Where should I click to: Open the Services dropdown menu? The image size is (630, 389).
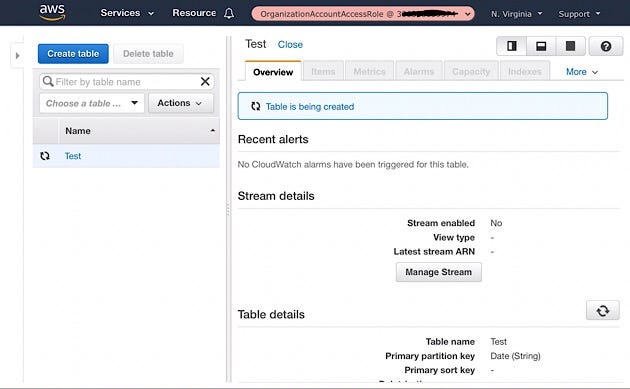[x=127, y=13]
